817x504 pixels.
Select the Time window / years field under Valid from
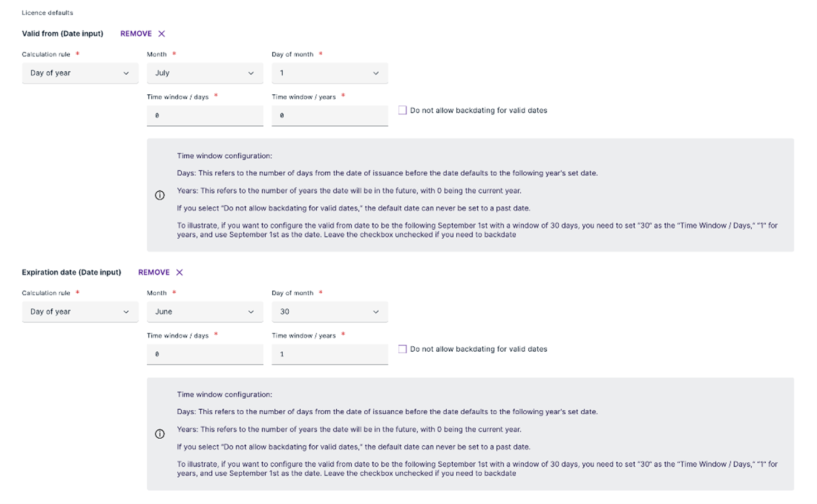(x=329, y=115)
